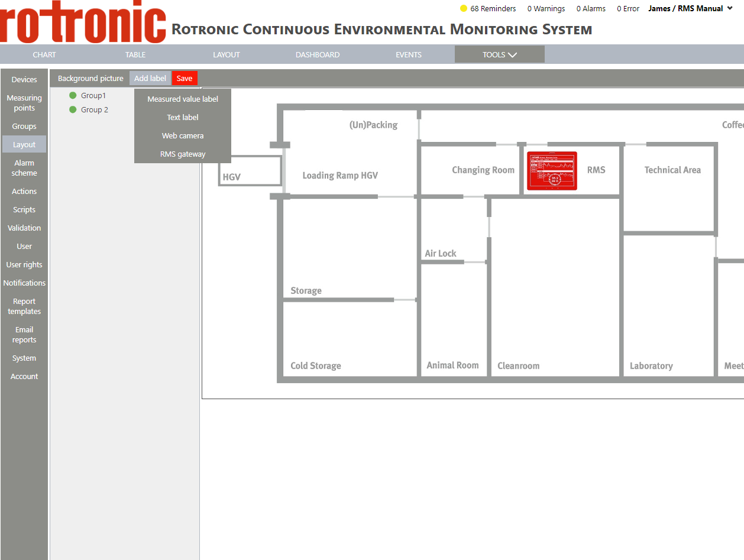Choose Text label from Add label menu
This screenshot has height=560, width=744.
pos(183,117)
